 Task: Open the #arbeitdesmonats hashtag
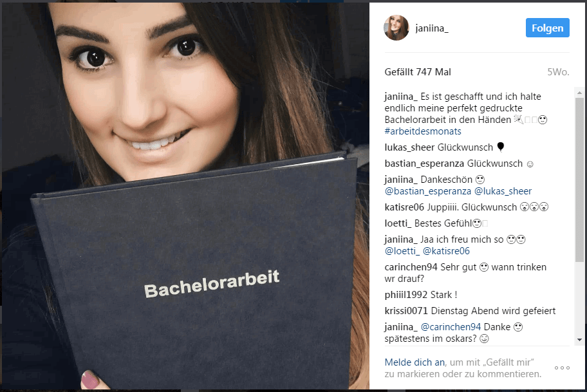(423, 131)
